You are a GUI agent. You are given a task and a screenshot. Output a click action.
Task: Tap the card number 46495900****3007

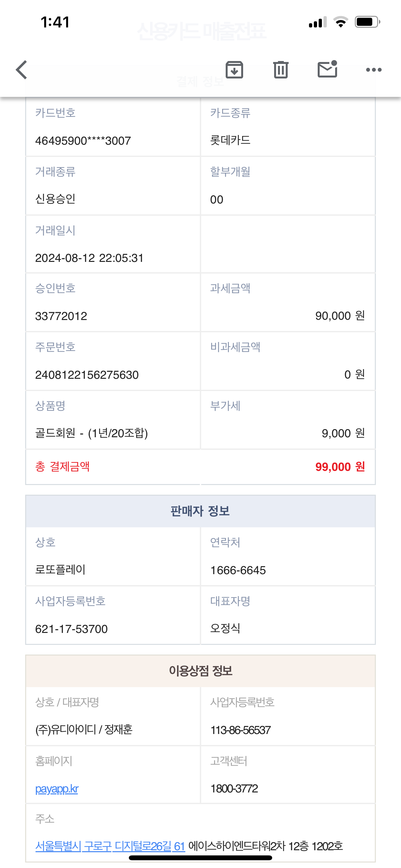pyautogui.click(x=83, y=140)
